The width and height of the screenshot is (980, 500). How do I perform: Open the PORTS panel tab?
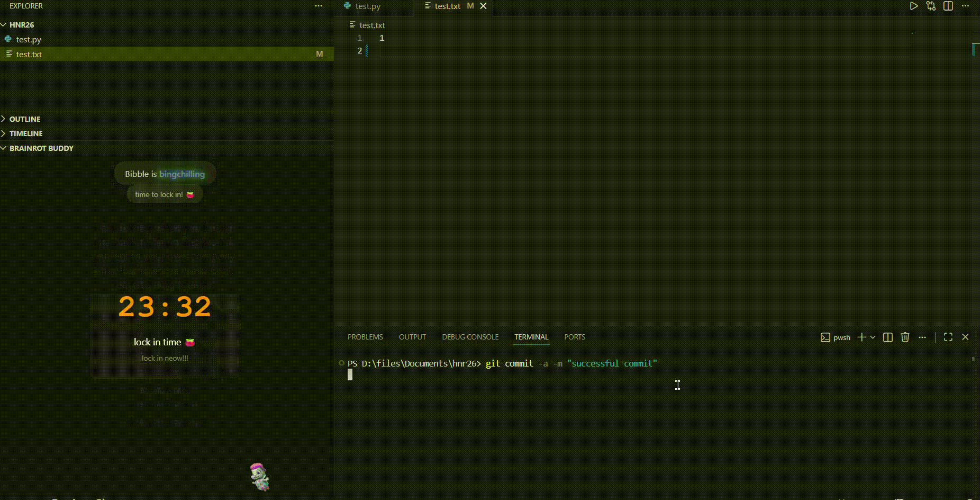pyautogui.click(x=575, y=337)
